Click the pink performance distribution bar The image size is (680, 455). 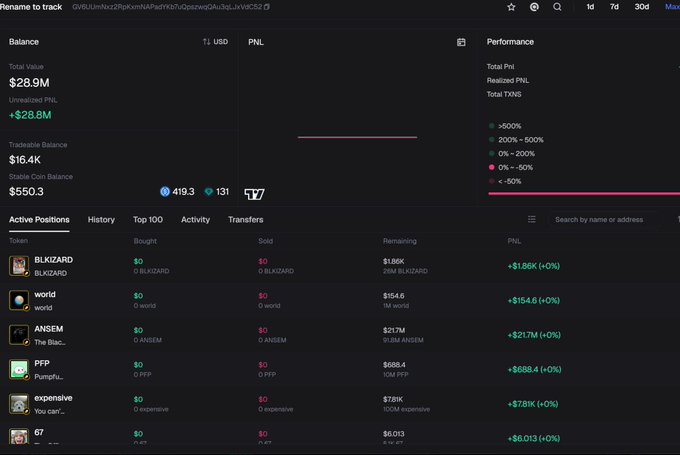(x=584, y=194)
